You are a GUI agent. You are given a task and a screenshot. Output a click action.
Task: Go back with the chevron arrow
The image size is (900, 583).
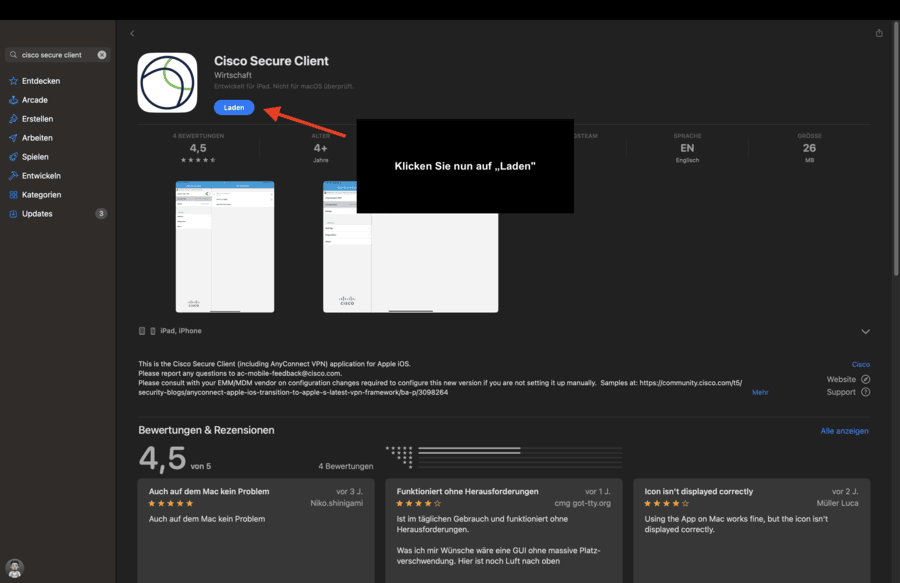(132, 33)
